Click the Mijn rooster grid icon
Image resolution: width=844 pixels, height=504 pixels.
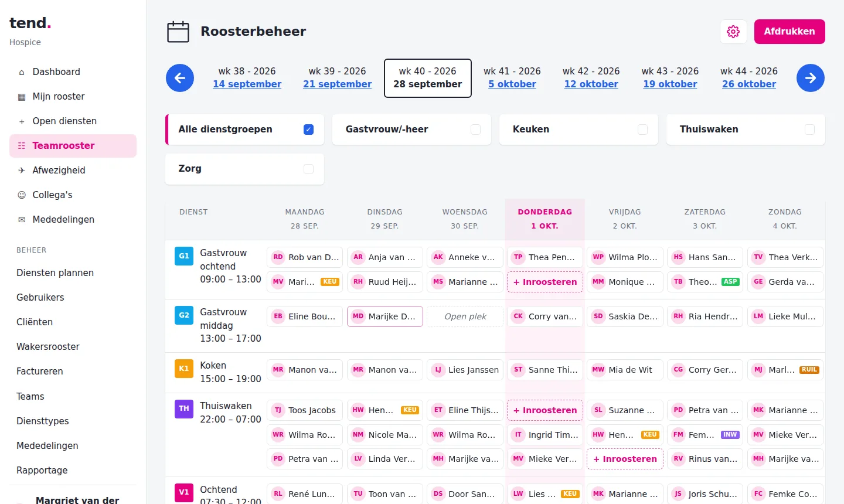pyautogui.click(x=22, y=97)
